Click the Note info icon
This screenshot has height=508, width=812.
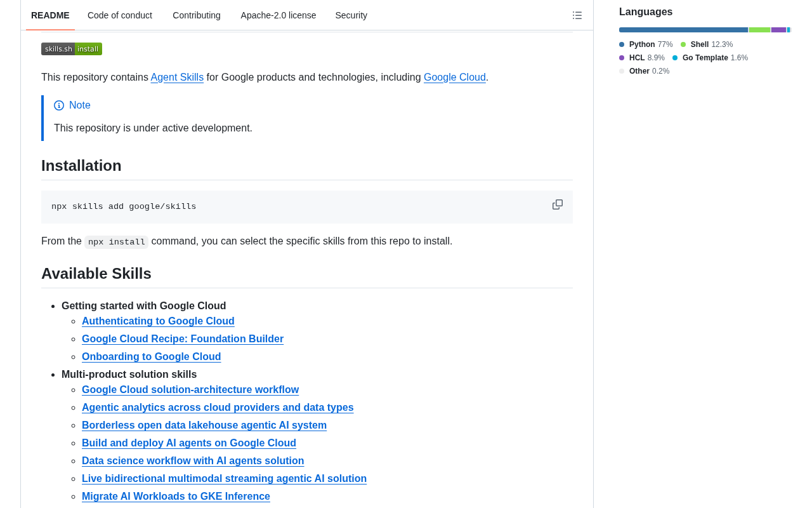point(59,105)
